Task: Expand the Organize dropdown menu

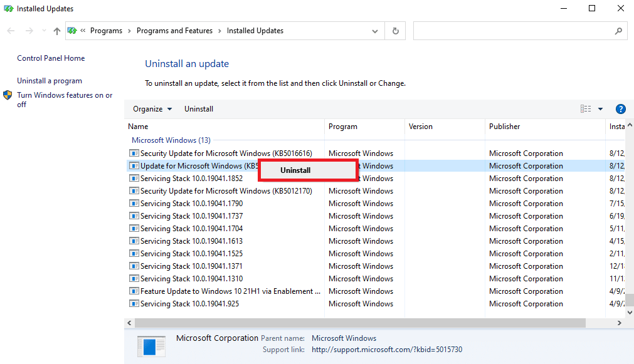Action: [152, 109]
